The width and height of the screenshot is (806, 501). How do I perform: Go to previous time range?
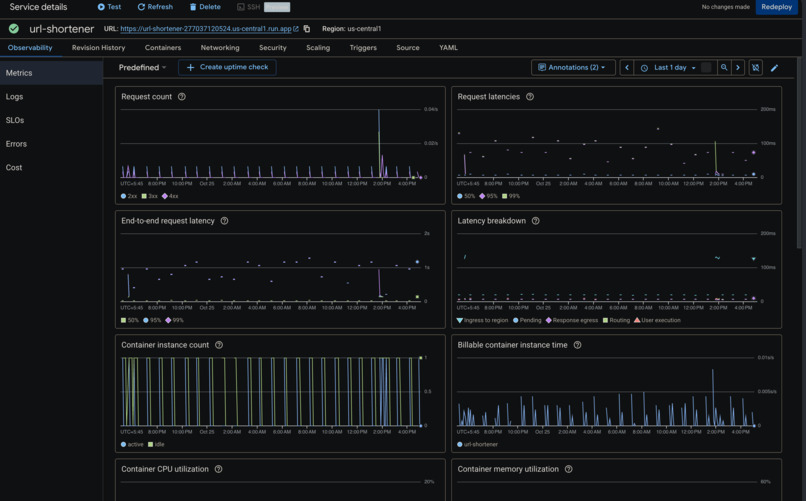click(x=627, y=67)
